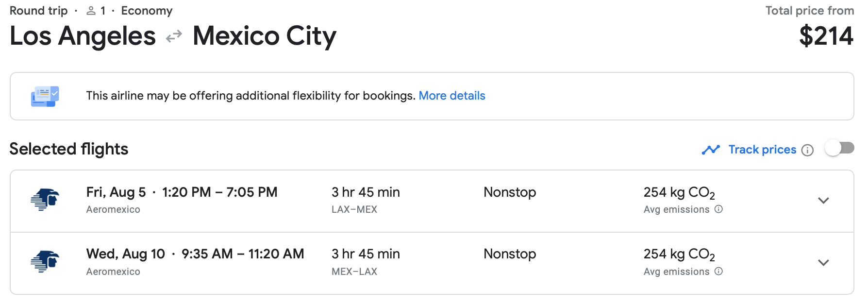Click the round-trip arrows icon between cities
This screenshot has width=868, height=306.
(174, 36)
